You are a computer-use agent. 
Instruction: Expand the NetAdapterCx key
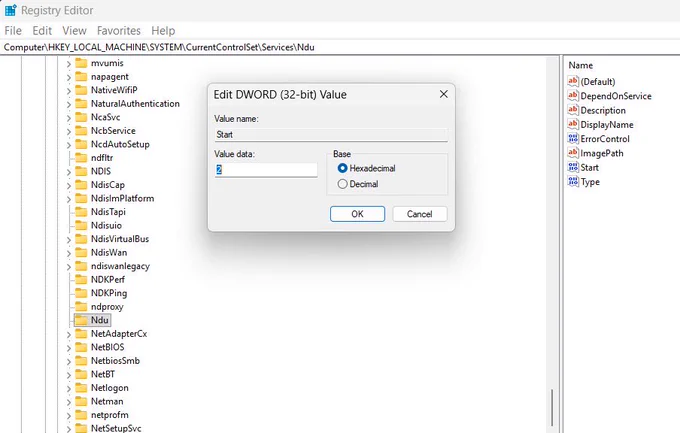coord(69,334)
